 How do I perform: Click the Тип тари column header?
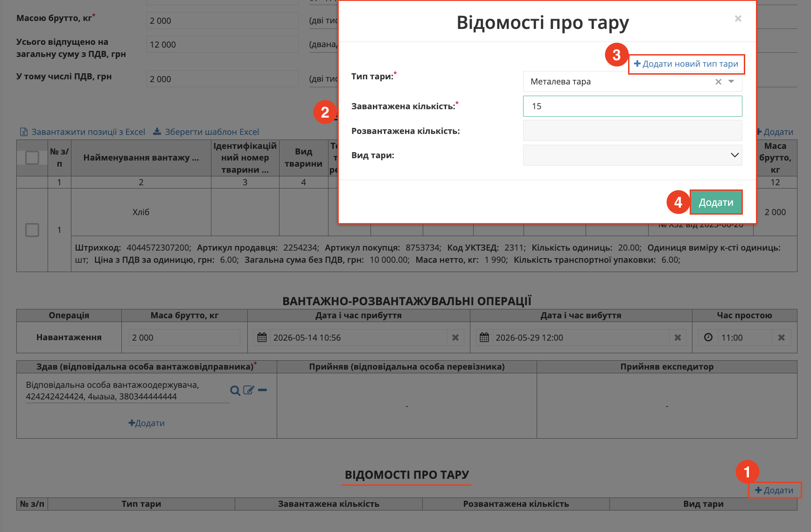[x=141, y=504]
